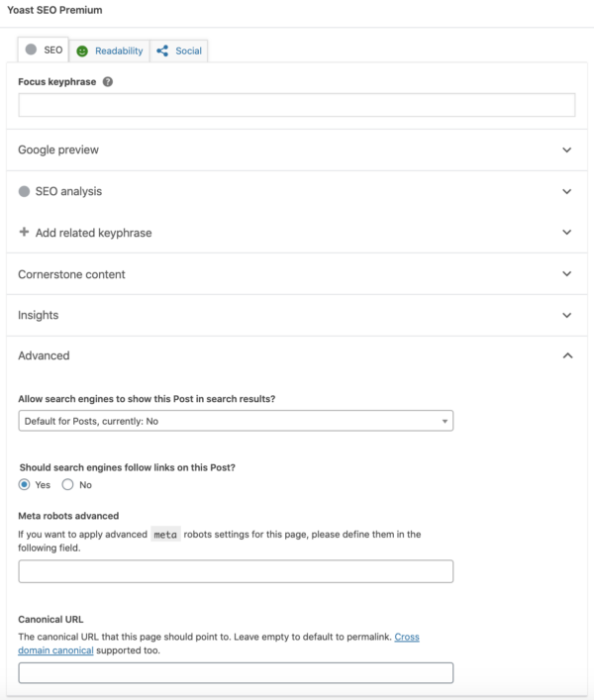Viewport: 594px width, 700px height.
Task: Open the search results visibility dropdown
Action: (236, 421)
